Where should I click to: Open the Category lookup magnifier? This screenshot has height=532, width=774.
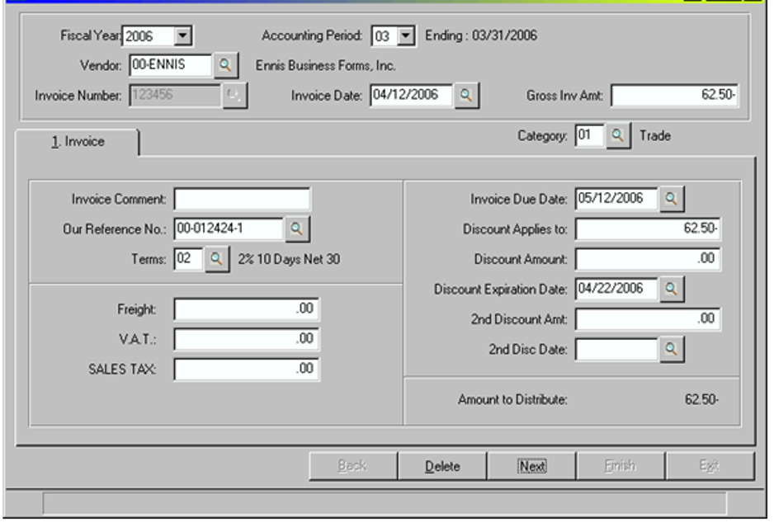[618, 136]
